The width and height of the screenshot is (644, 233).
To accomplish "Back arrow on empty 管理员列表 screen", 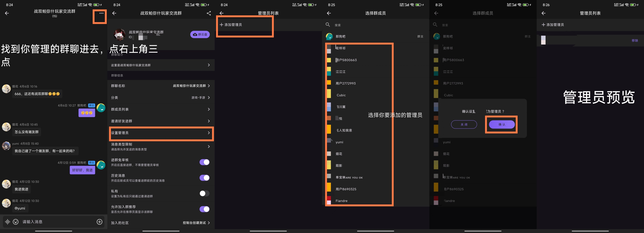I will 222,13.
